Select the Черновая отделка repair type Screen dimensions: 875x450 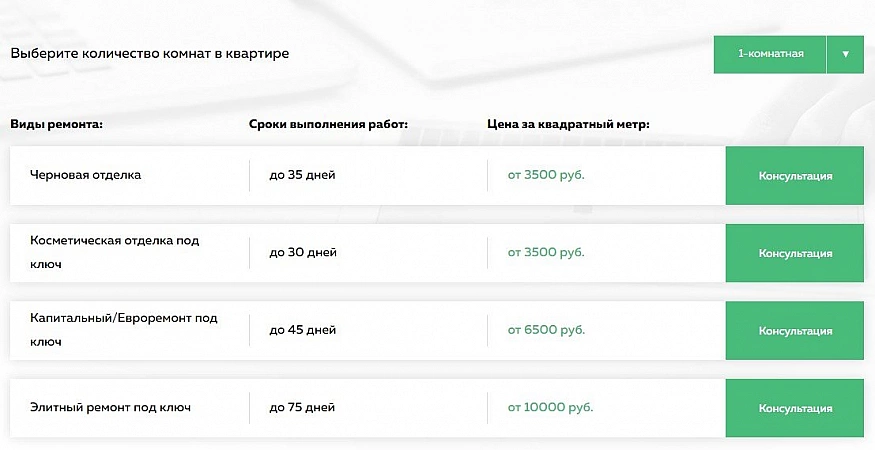[x=86, y=175]
